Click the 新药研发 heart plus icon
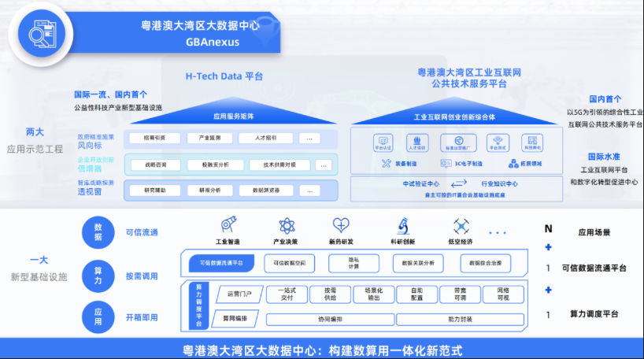The image size is (644, 359). click(341, 224)
